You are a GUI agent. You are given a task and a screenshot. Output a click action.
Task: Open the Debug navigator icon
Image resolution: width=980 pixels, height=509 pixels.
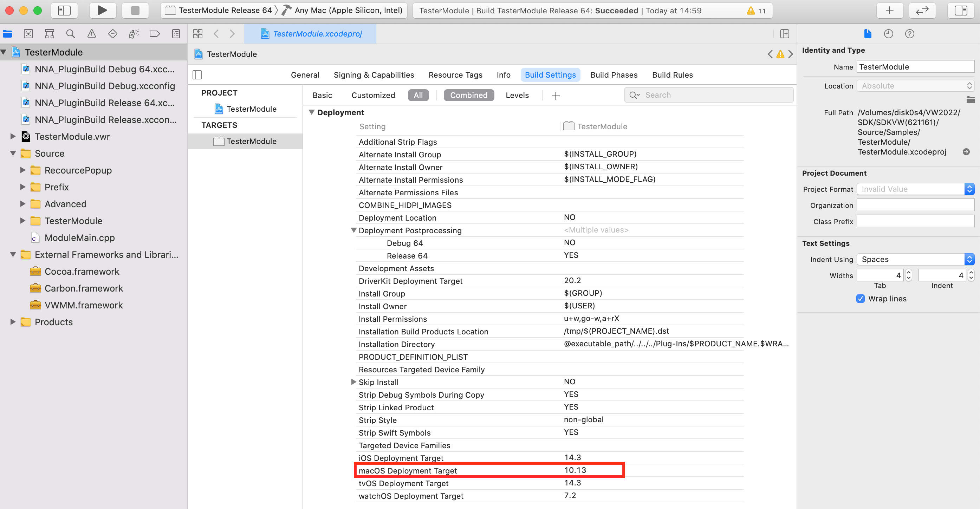point(134,34)
